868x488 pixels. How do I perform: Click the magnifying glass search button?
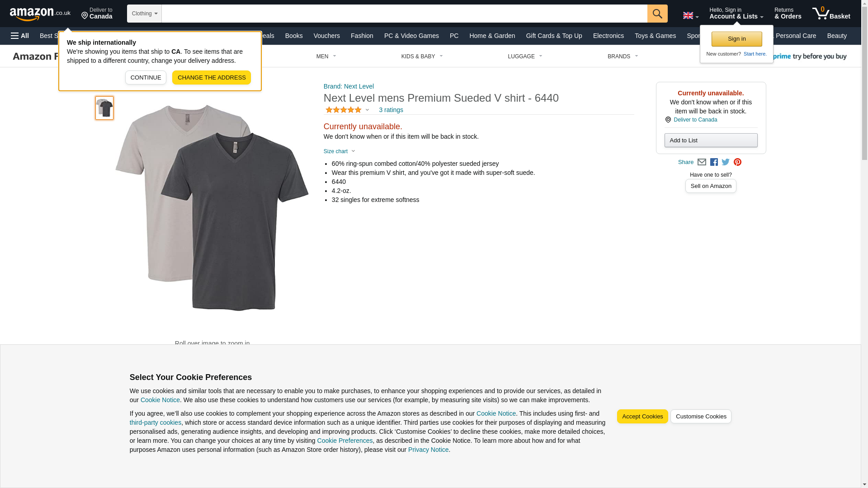(x=657, y=14)
